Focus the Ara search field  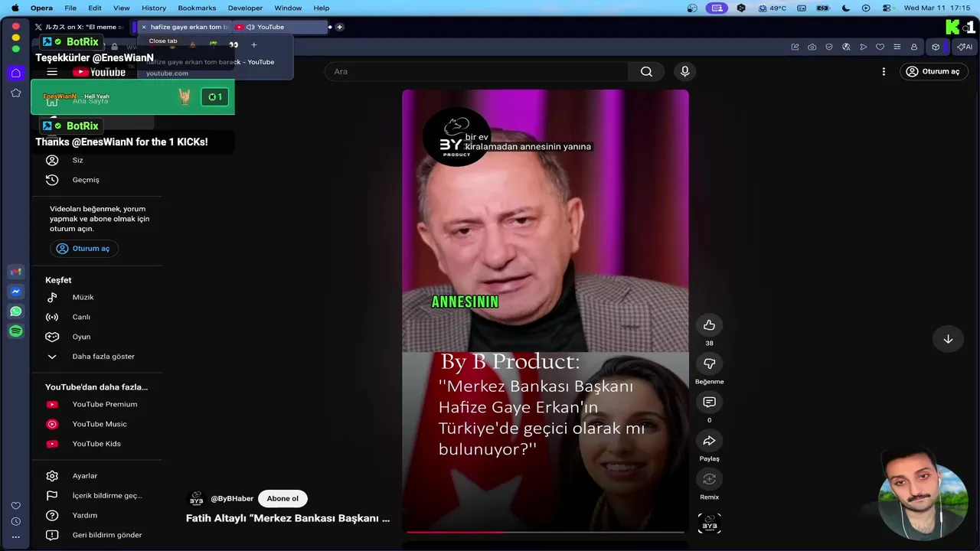click(476, 71)
